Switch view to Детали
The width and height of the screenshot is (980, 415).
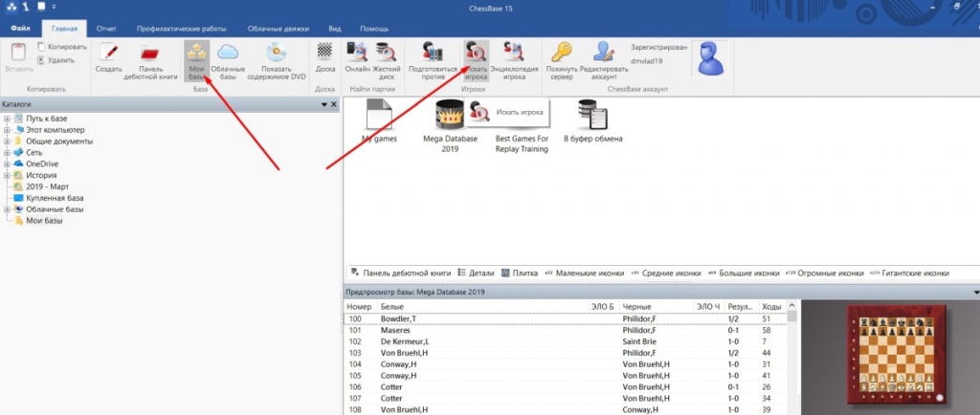tap(476, 273)
